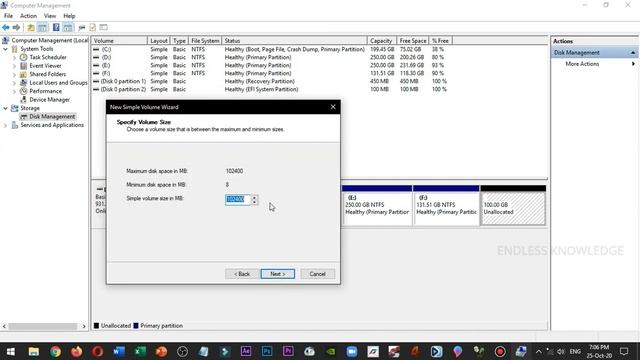
Task: Sort by the Free Space column header
Action: pos(412,41)
